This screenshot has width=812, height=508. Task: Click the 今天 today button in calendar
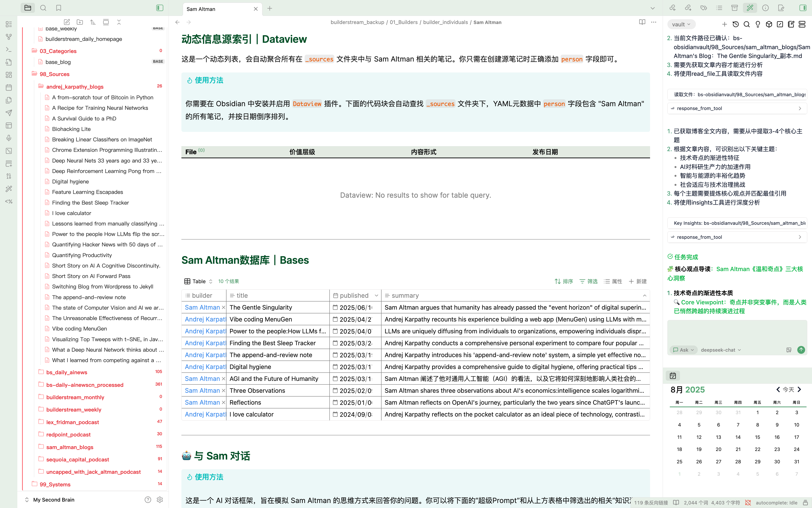[788, 389]
